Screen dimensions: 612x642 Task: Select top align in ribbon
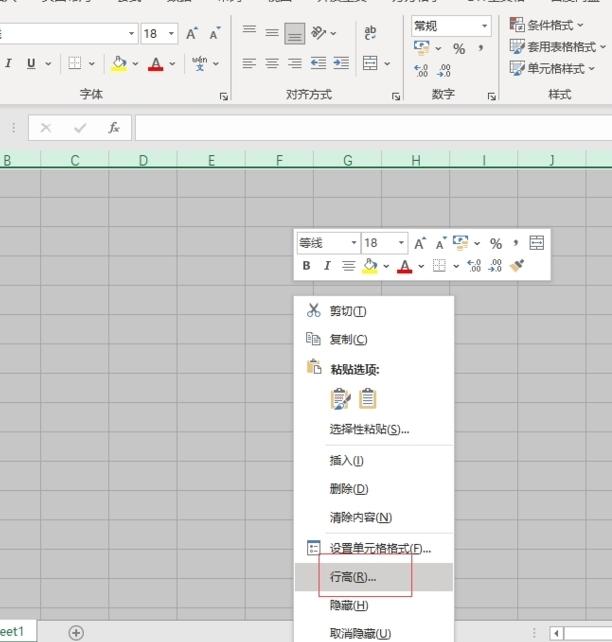pos(249,32)
